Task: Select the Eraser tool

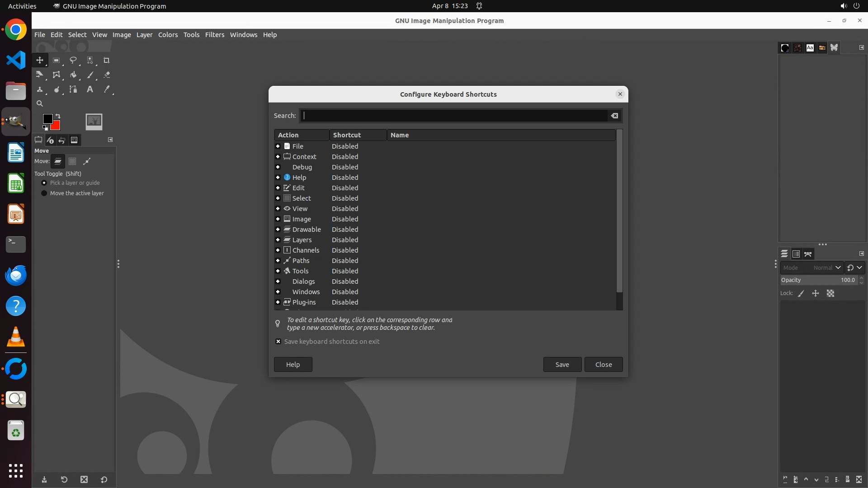Action: [x=107, y=75]
